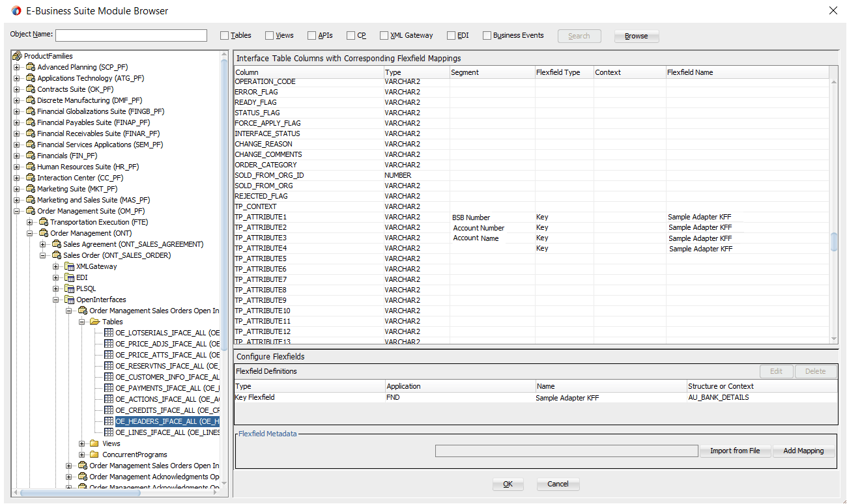The width and height of the screenshot is (847, 504).
Task: Click the Order Management Suite (OM_PF) icon
Action: 30,211
